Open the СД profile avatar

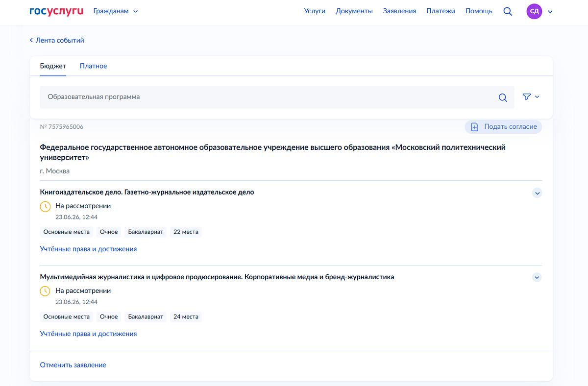point(534,11)
